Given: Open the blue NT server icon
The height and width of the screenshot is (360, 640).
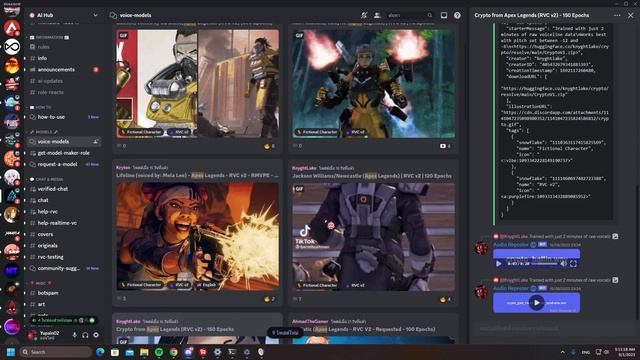Looking at the screenshot, I should click(x=12, y=270).
